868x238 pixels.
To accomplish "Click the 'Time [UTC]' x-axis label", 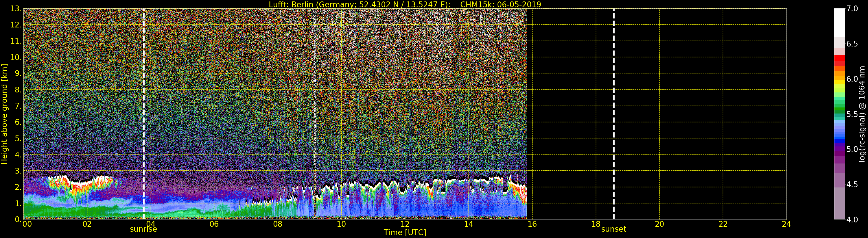I will tap(405, 233).
